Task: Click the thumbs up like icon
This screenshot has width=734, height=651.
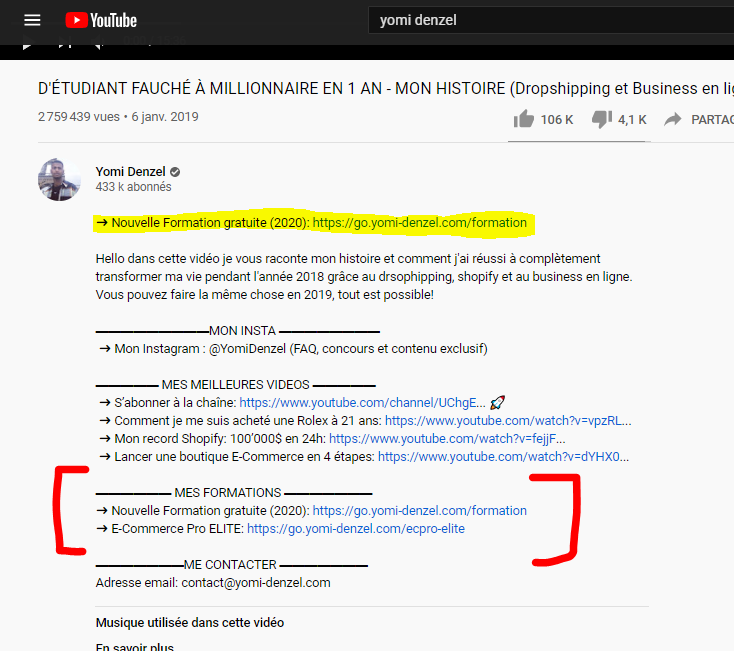Action: [523, 119]
